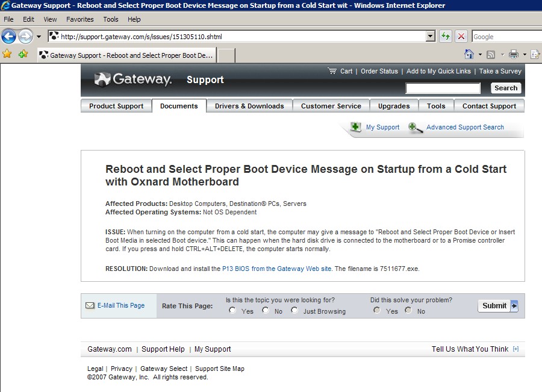The width and height of the screenshot is (542, 392).
Task: Select Yes for topic you were looking for
Action: tap(232, 311)
